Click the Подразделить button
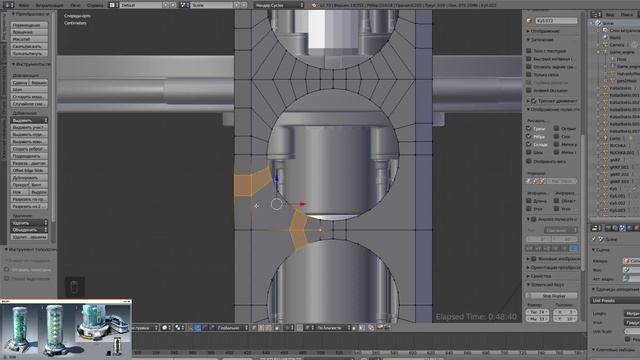Image resolution: width=640 pixels, height=360 pixels. click(x=29, y=156)
